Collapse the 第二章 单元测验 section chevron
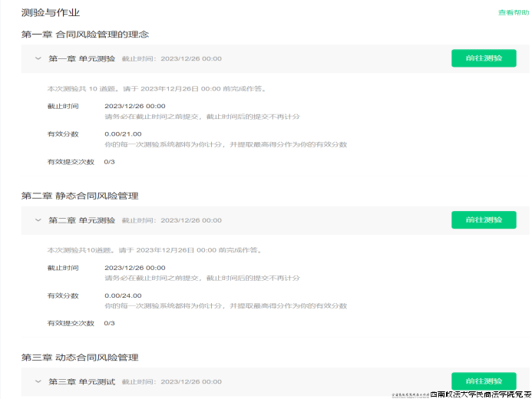Image resolution: width=532 pixels, height=399 pixels. pos(37,220)
